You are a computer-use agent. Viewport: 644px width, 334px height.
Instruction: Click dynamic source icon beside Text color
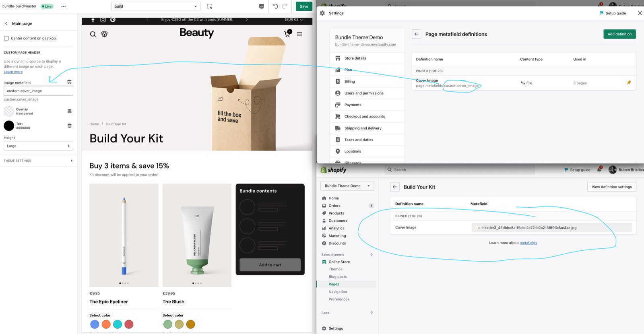(x=70, y=126)
